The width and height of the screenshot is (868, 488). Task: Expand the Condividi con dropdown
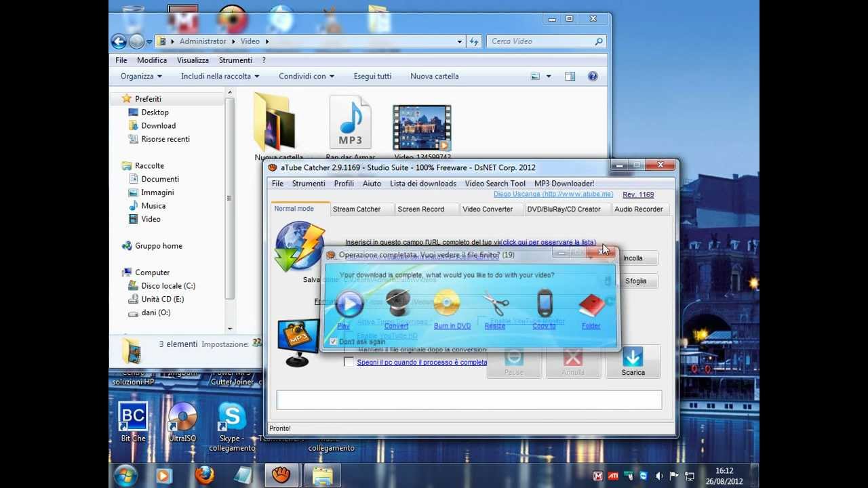click(307, 77)
